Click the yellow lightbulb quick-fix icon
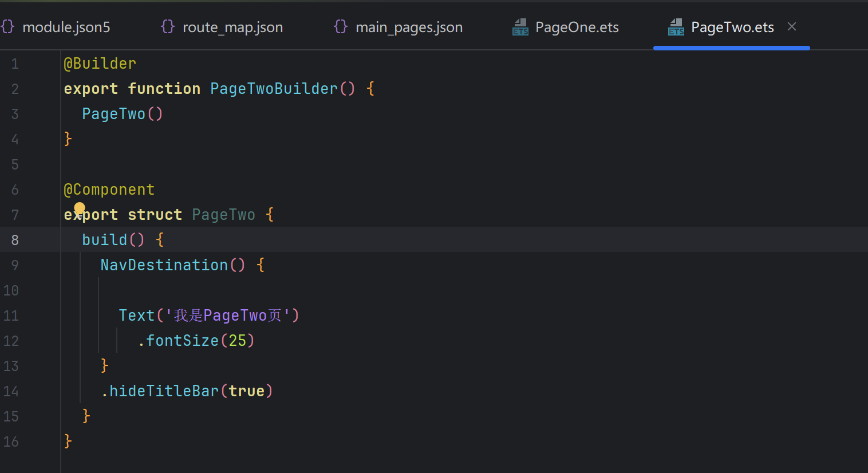 pos(80,208)
